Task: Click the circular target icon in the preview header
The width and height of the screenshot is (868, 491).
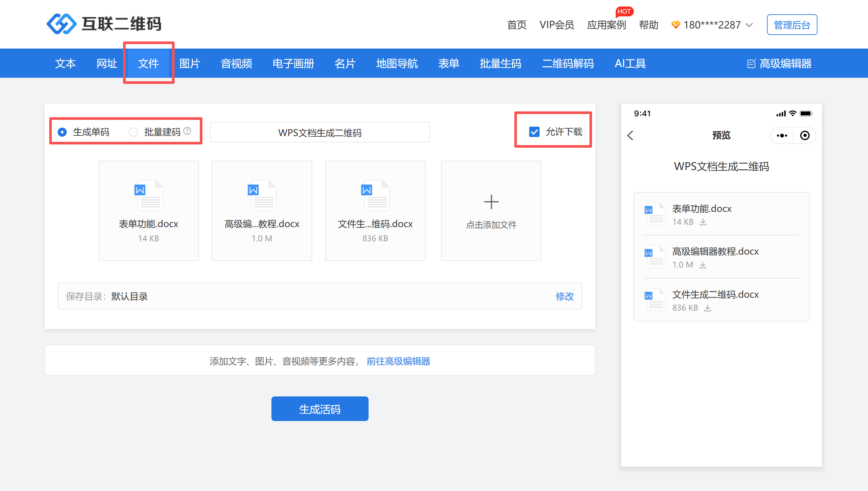Action: (805, 136)
